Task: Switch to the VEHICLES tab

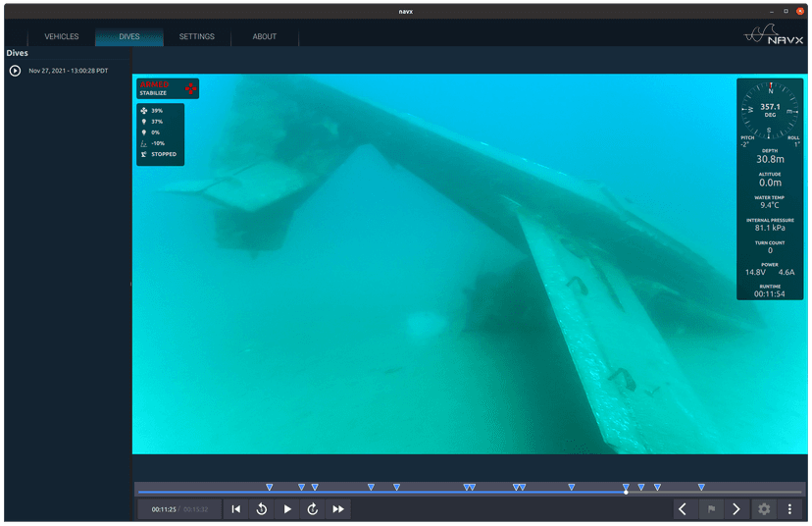Action: click(x=62, y=36)
